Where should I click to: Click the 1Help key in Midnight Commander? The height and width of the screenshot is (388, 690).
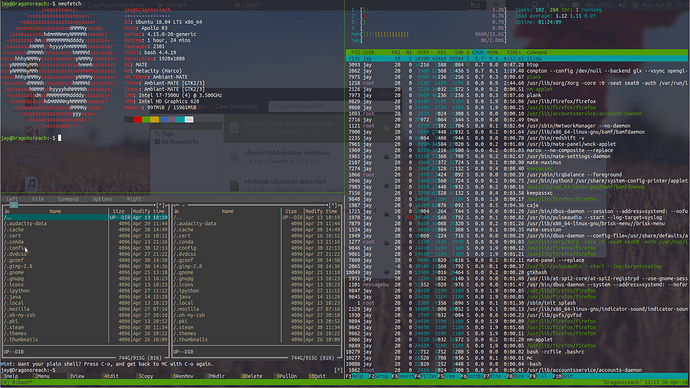click(x=11, y=376)
